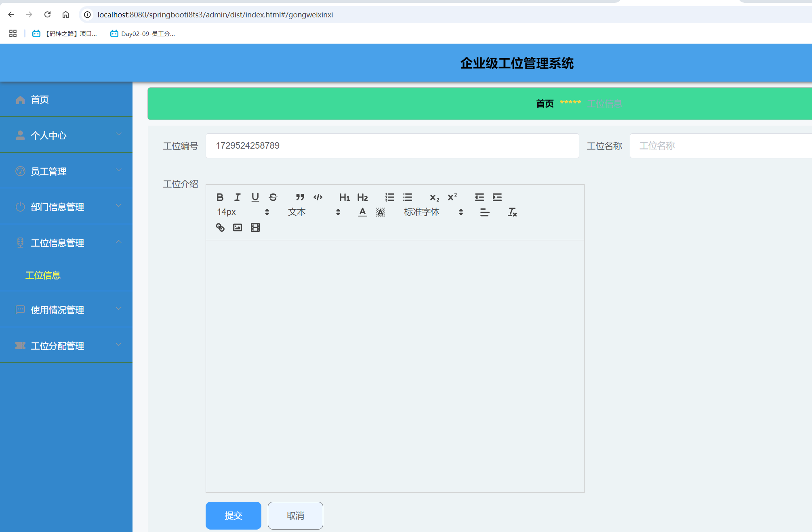
Task: Expand the 员工管理 sidebar menu
Action: click(48, 171)
